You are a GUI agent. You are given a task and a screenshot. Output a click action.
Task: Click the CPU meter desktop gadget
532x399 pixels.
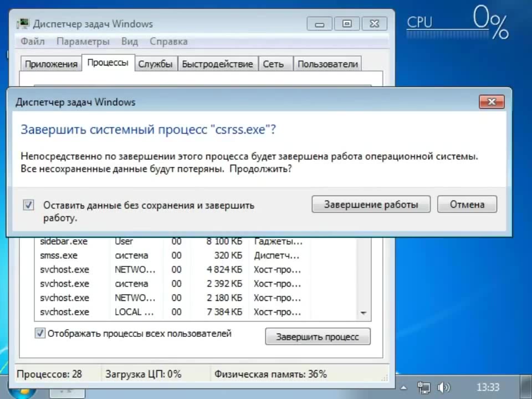click(x=457, y=23)
